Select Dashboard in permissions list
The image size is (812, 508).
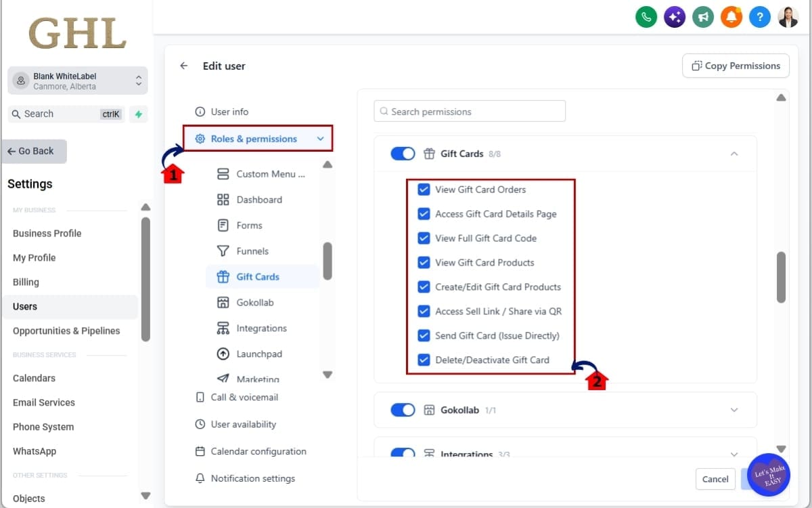coord(262,200)
